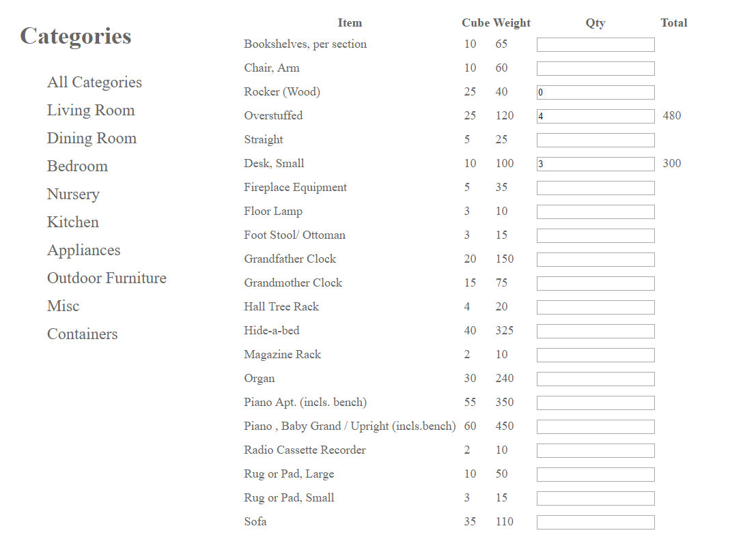Focus the Sofa quantity field
The width and height of the screenshot is (756, 537).
[595, 523]
